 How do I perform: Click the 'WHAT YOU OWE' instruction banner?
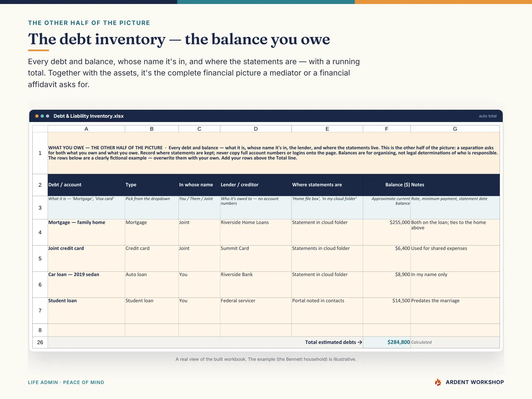click(274, 153)
